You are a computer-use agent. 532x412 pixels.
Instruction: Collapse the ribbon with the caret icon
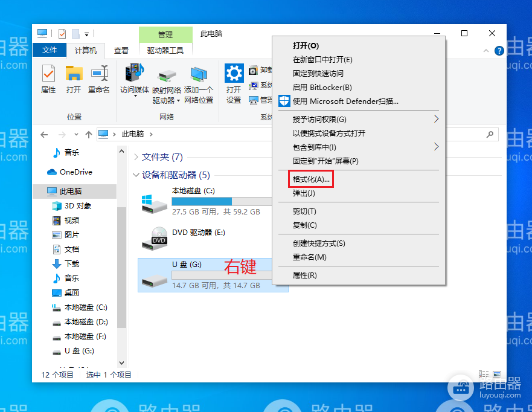click(486, 51)
